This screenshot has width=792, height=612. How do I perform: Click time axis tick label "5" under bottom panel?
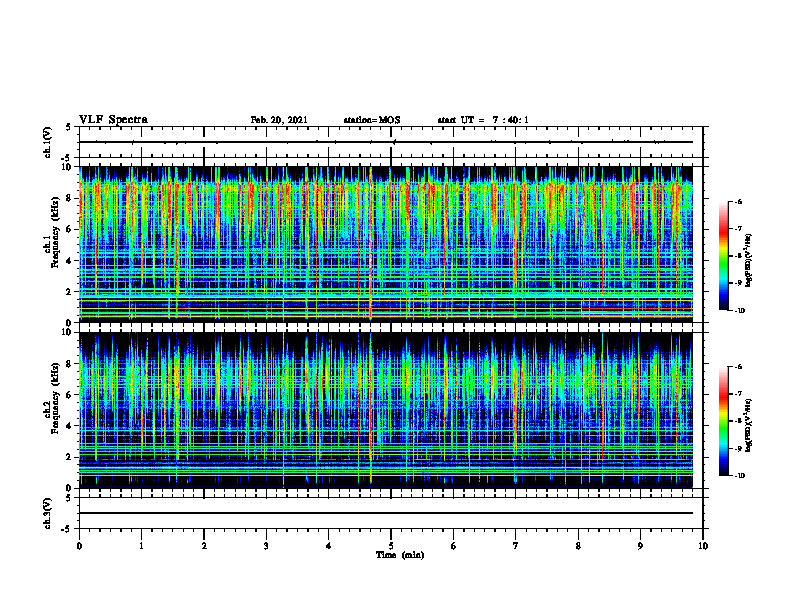391,546
